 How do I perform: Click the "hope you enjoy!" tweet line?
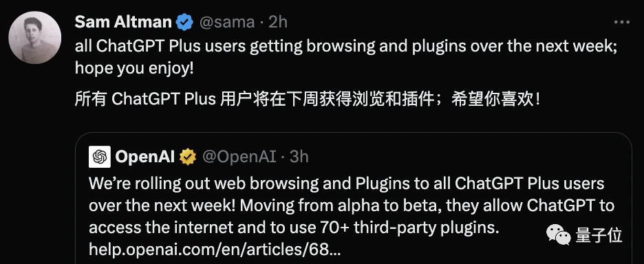tap(134, 69)
